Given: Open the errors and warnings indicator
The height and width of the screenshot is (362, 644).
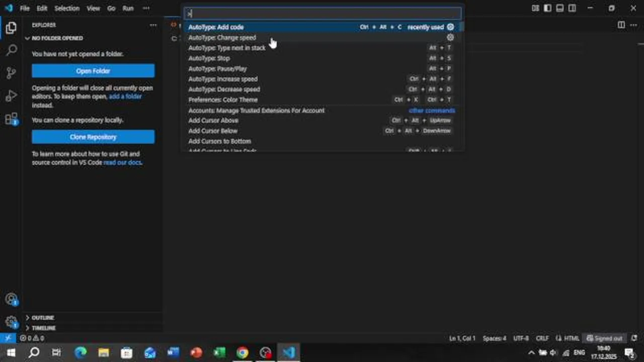Looking at the screenshot, I should 32,338.
